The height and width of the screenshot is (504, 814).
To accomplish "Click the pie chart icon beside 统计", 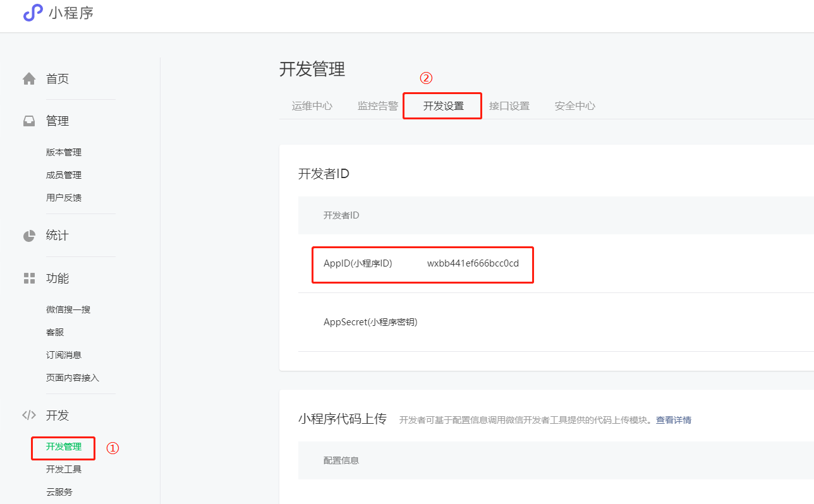I will (29, 236).
